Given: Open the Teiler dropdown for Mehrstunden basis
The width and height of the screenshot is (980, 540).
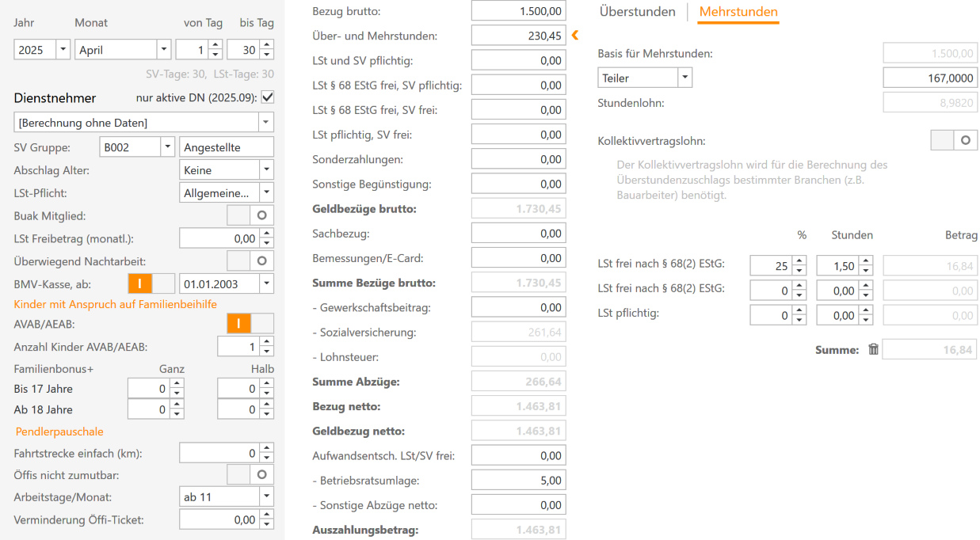Looking at the screenshot, I should click(x=685, y=78).
